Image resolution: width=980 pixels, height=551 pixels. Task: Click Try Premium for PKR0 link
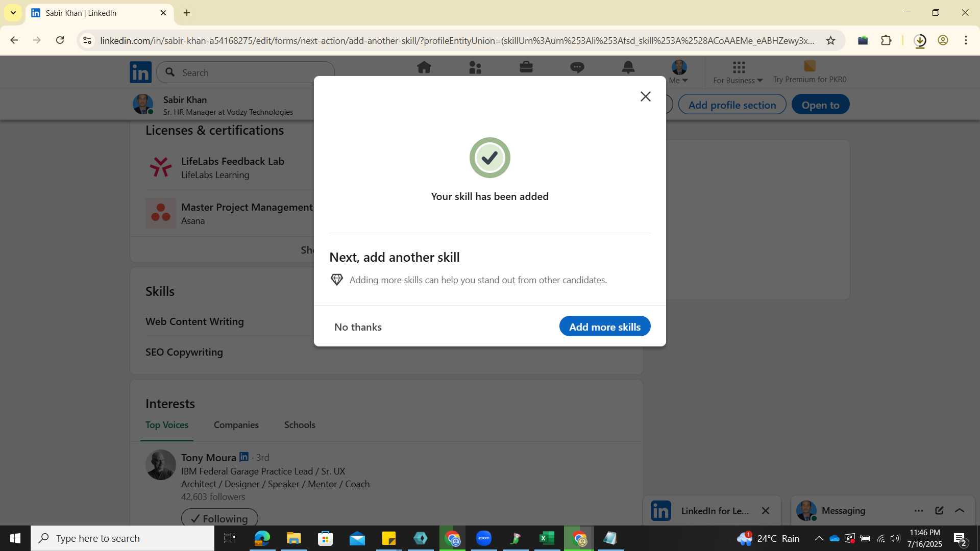point(810,72)
